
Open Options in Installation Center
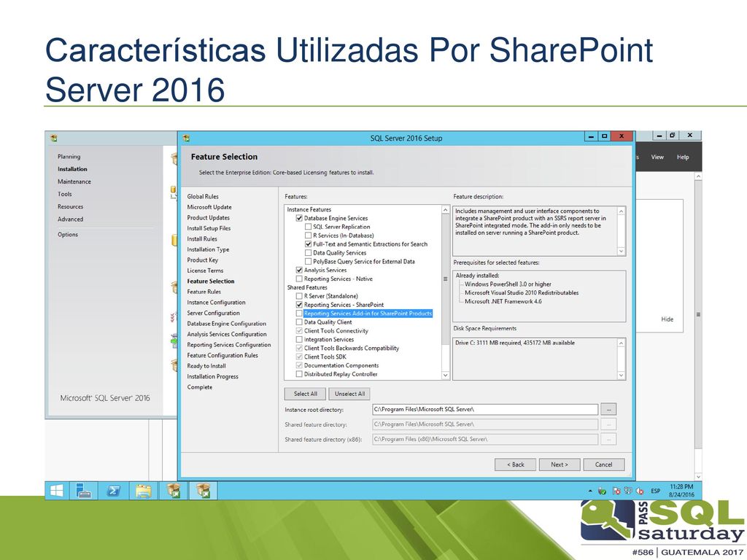click(68, 234)
